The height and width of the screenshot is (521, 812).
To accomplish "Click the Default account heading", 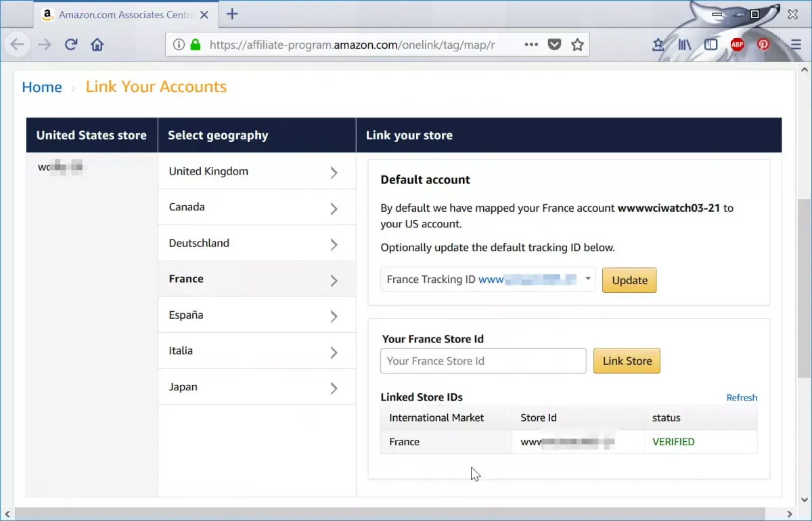I will point(426,179).
